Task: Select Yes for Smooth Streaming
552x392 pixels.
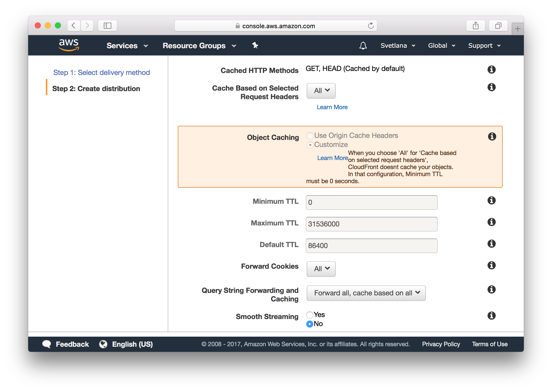Action: coord(309,315)
